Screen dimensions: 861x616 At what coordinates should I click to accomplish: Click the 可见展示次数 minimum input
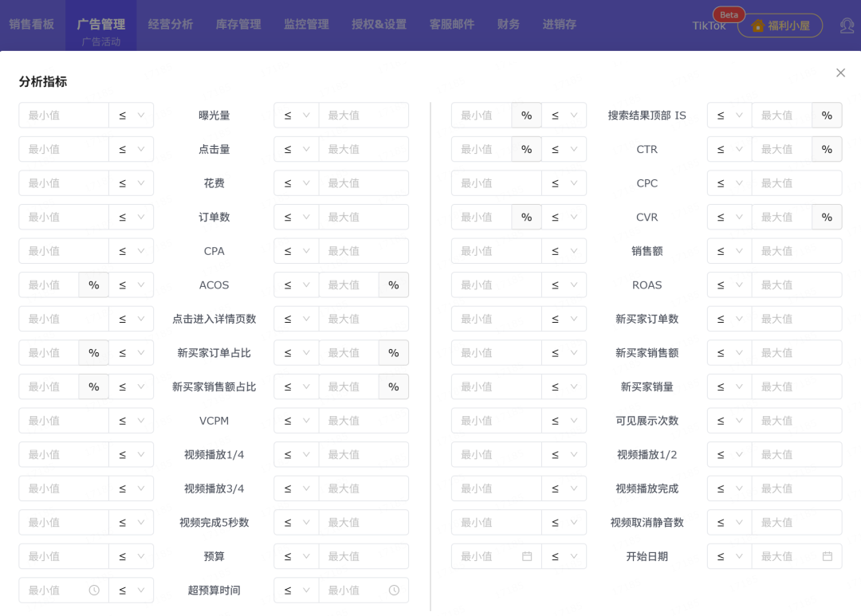pos(497,421)
